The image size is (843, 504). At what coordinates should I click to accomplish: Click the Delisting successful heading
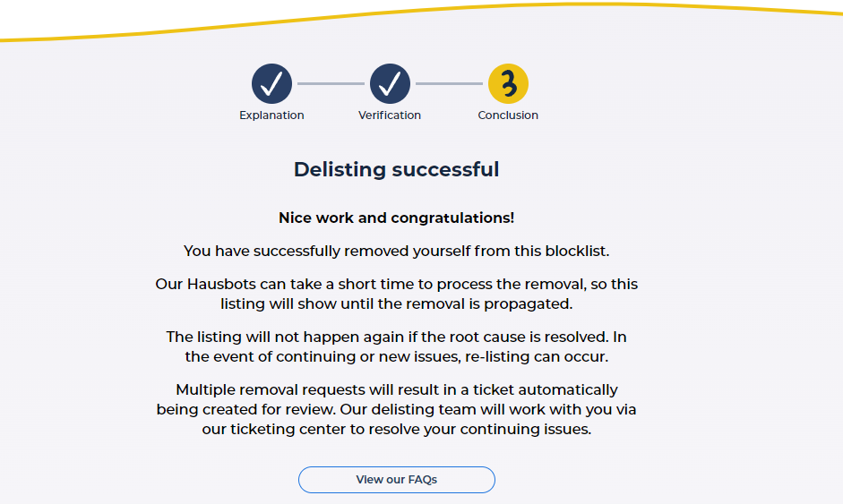397,169
